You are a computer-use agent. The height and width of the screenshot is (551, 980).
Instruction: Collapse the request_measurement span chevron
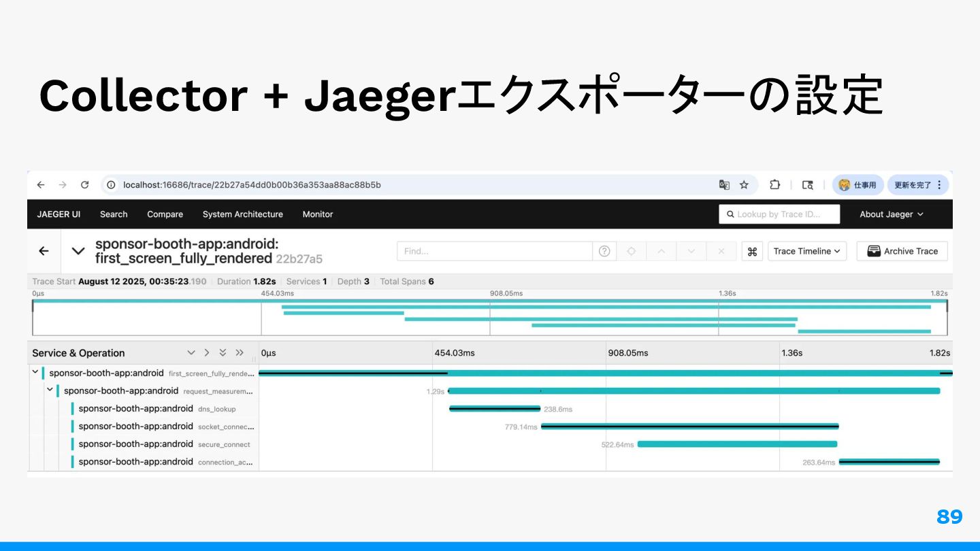[50, 390]
